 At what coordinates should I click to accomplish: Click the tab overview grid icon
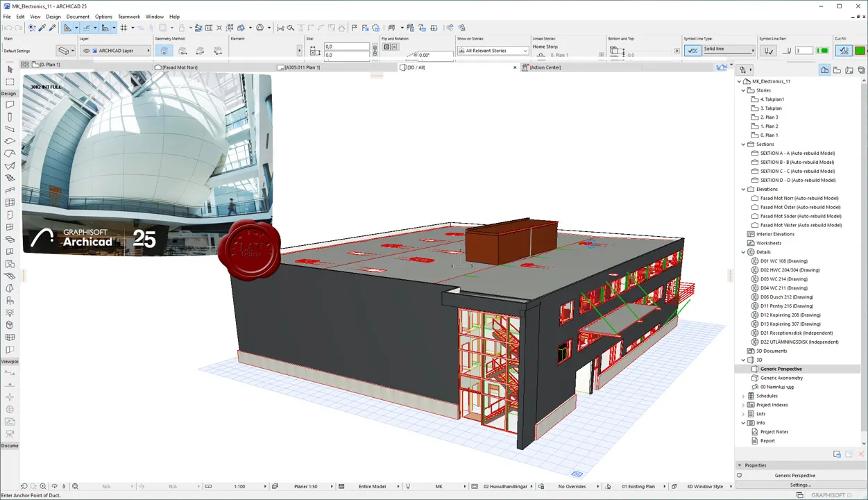tap(25, 65)
